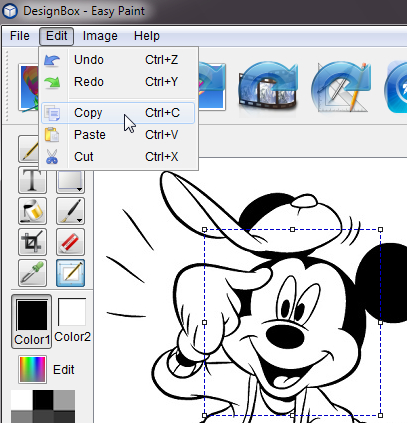Click the middle-right selection handle
The width and height of the screenshot is (407, 423).
click(x=380, y=322)
